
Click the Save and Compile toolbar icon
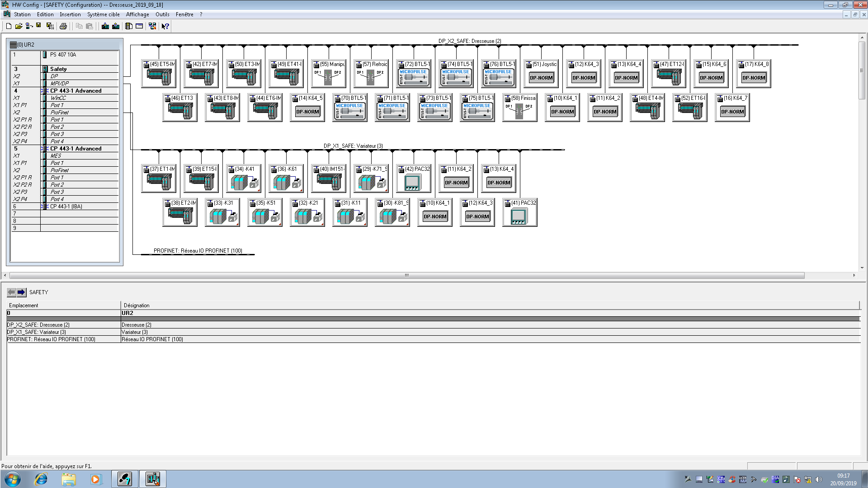click(50, 26)
